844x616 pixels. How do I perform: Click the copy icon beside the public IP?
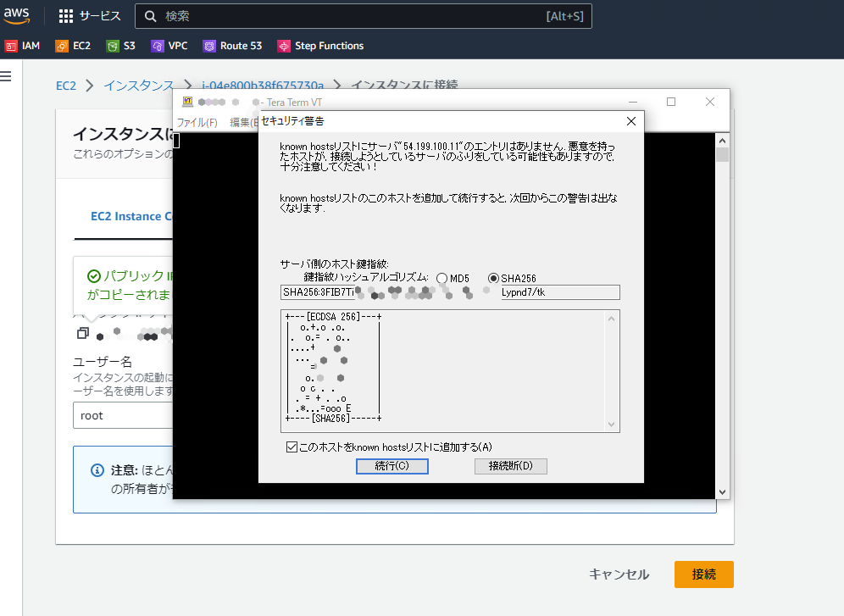pos(83,333)
